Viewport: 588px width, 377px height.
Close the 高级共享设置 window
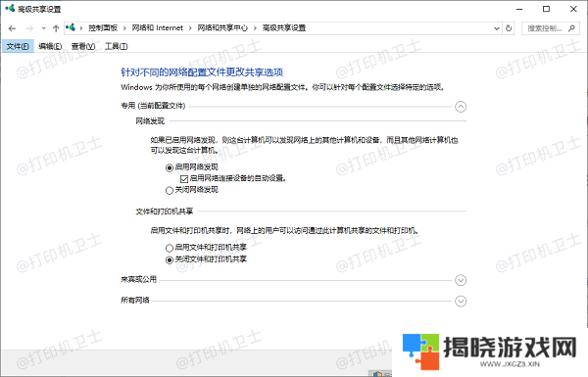573,9
